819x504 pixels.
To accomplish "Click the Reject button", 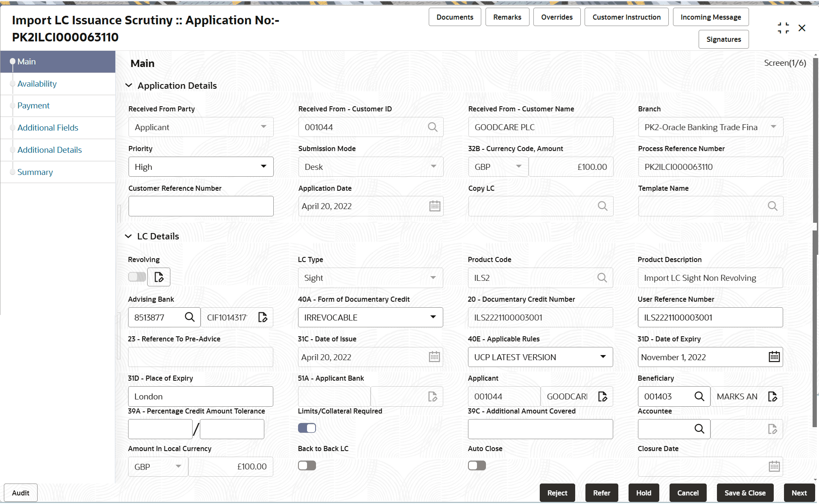I will pyautogui.click(x=557, y=492).
